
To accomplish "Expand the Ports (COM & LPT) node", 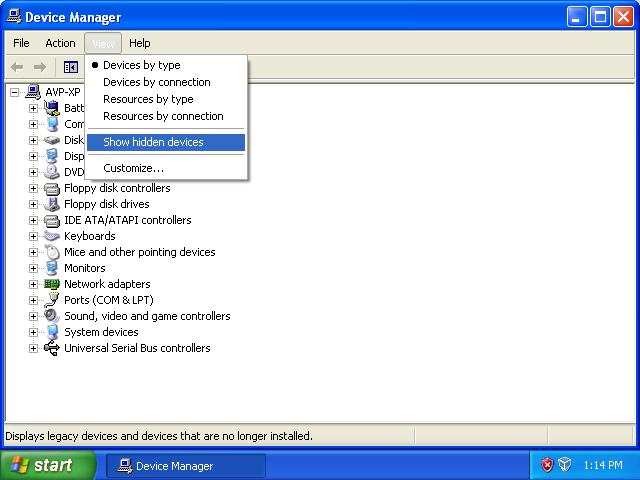I will (33, 300).
